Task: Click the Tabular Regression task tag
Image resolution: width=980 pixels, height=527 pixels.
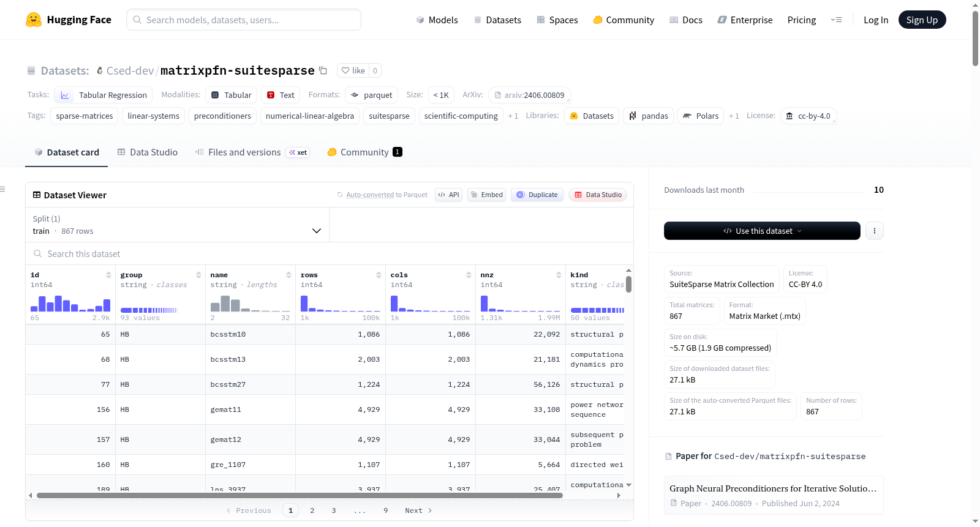Action: [x=104, y=95]
